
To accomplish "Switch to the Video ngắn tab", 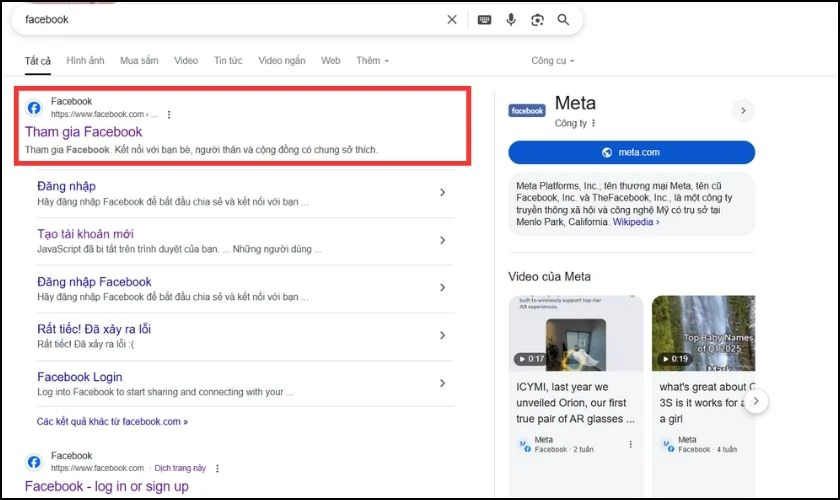I will click(x=282, y=61).
